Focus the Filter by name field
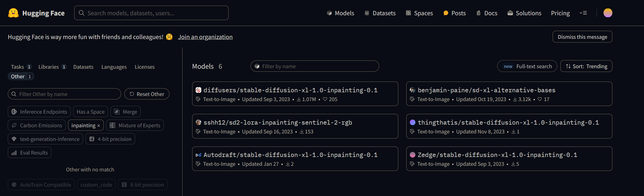Viewport: 644px width, 196px height. tap(315, 66)
